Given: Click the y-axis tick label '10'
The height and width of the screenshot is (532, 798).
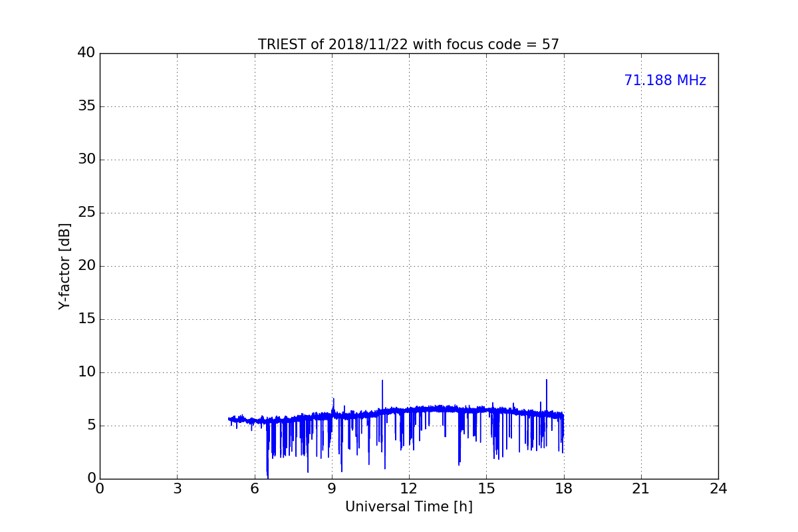Looking at the screenshot, I should [x=86, y=372].
